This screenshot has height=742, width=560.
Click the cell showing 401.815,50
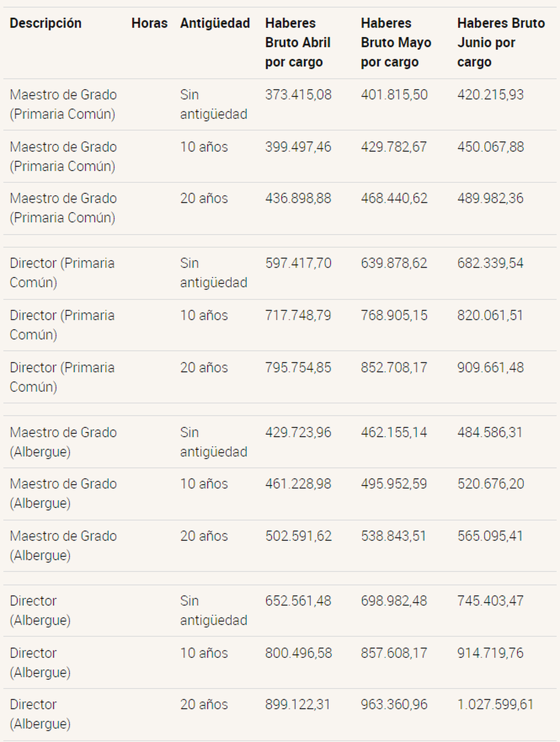(394, 95)
